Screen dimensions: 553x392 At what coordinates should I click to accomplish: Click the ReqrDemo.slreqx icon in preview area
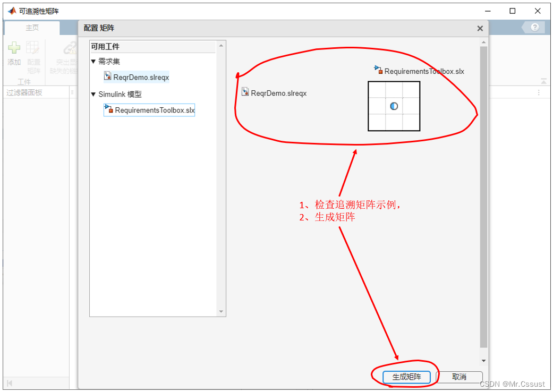pos(245,92)
